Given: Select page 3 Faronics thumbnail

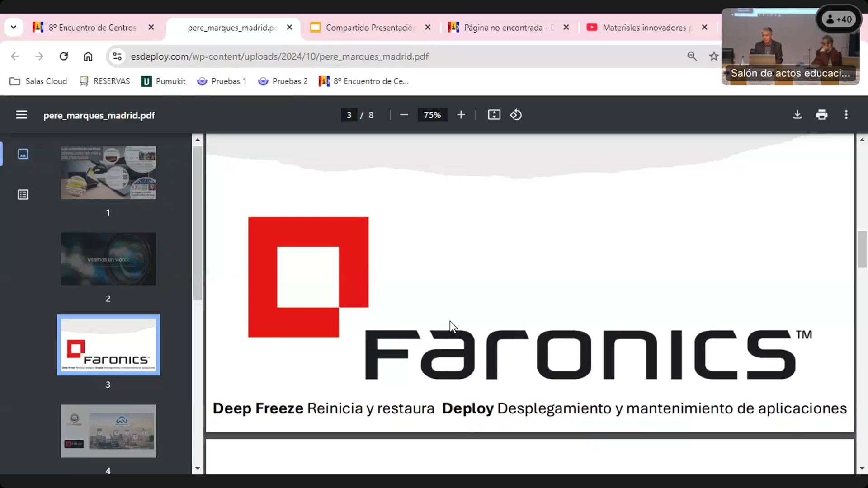Looking at the screenshot, I should [x=108, y=345].
